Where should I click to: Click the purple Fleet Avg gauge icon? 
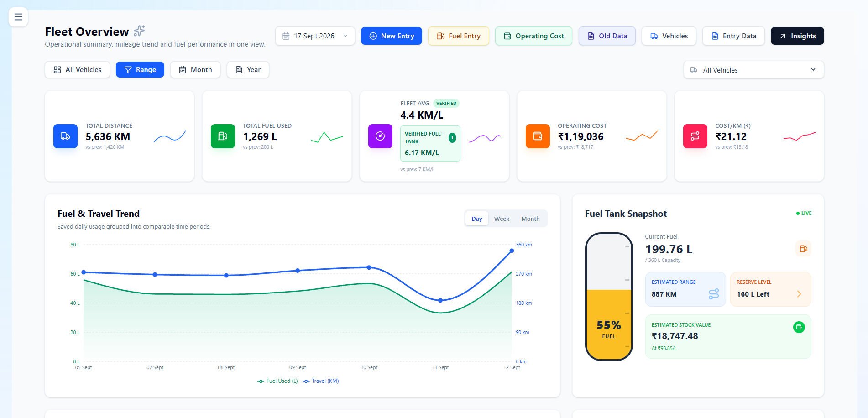click(380, 136)
